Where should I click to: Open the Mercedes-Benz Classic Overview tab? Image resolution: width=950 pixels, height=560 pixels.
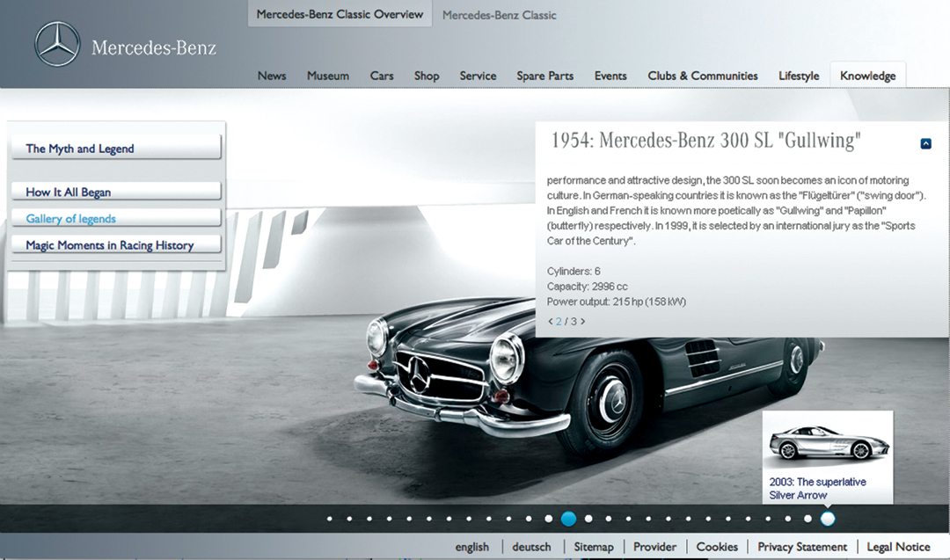point(340,14)
